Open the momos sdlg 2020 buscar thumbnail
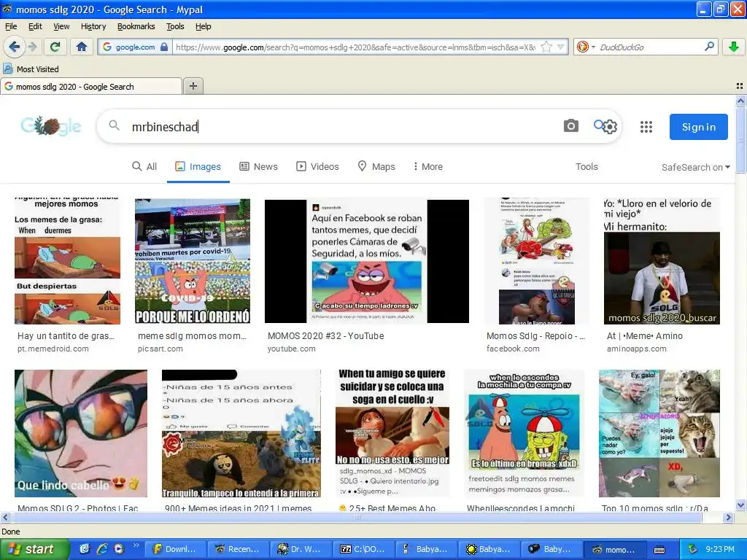Image resolution: width=747 pixels, height=560 pixels. [x=662, y=262]
